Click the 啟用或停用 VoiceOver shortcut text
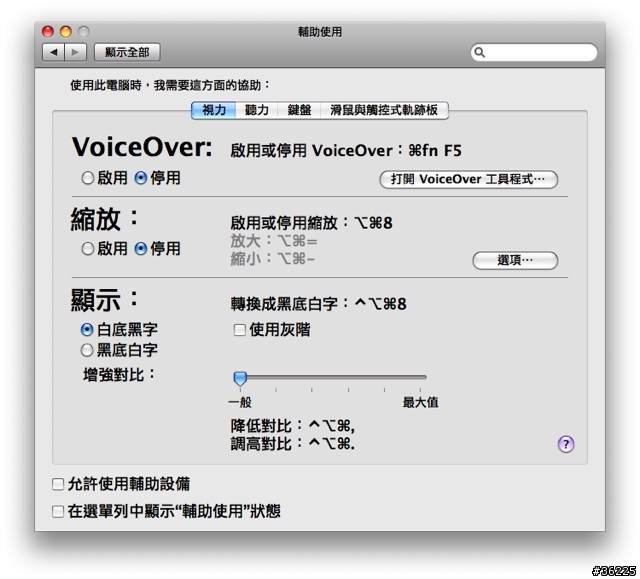The image size is (640, 579). point(346,151)
